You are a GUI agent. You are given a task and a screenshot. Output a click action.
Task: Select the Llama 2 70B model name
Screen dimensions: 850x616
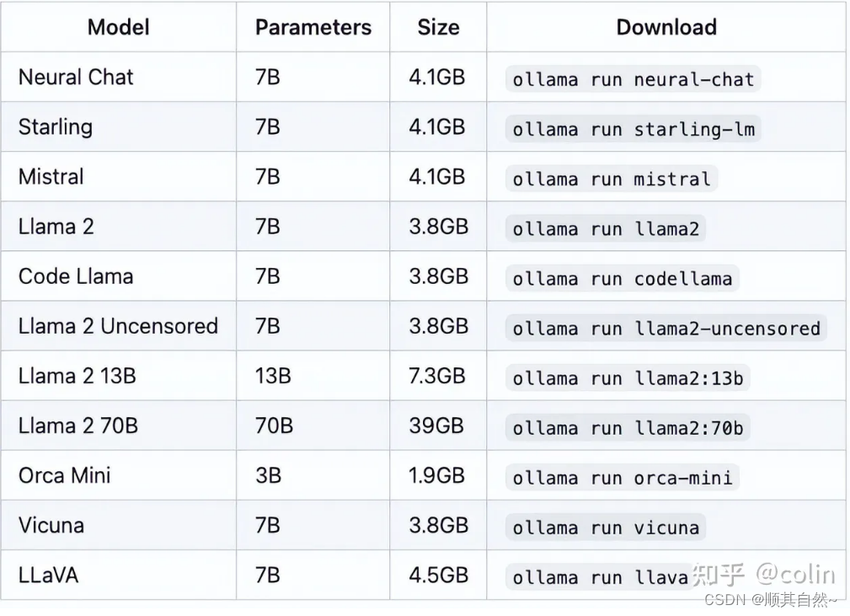pyautogui.click(x=78, y=426)
